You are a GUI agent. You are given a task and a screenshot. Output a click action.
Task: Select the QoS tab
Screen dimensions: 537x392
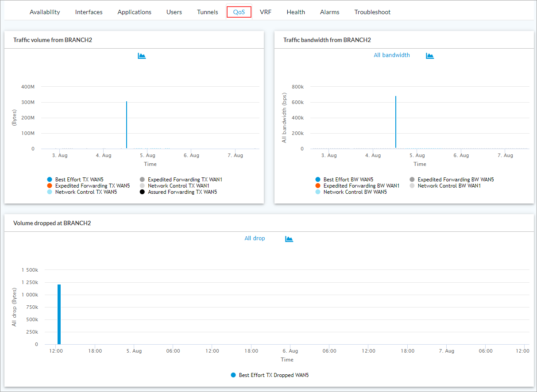pos(239,12)
